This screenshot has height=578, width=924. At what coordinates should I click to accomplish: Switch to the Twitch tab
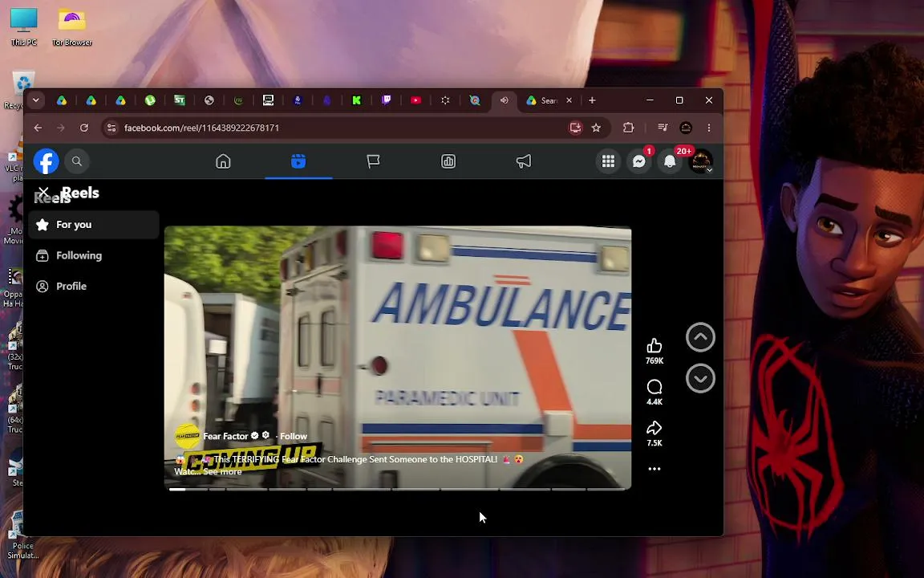386,100
